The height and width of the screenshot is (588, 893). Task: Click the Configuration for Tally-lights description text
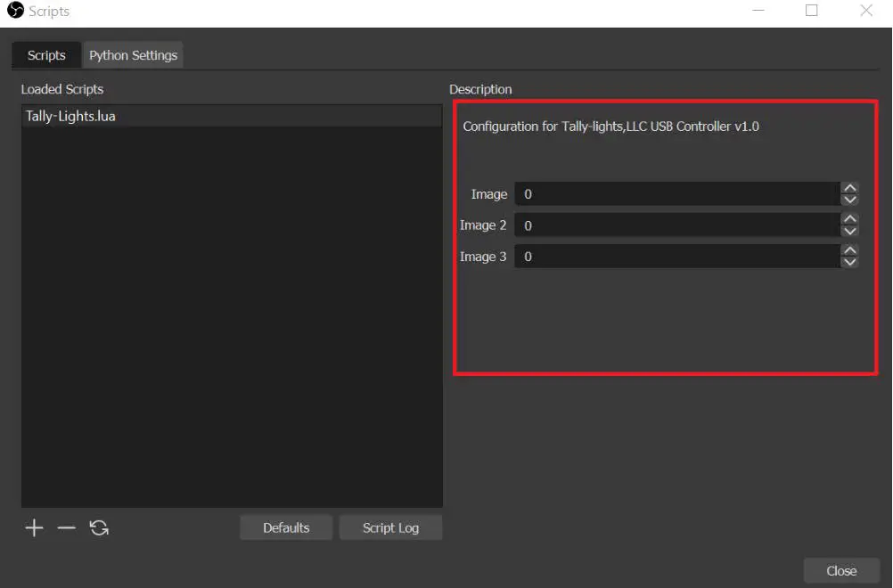(x=610, y=127)
